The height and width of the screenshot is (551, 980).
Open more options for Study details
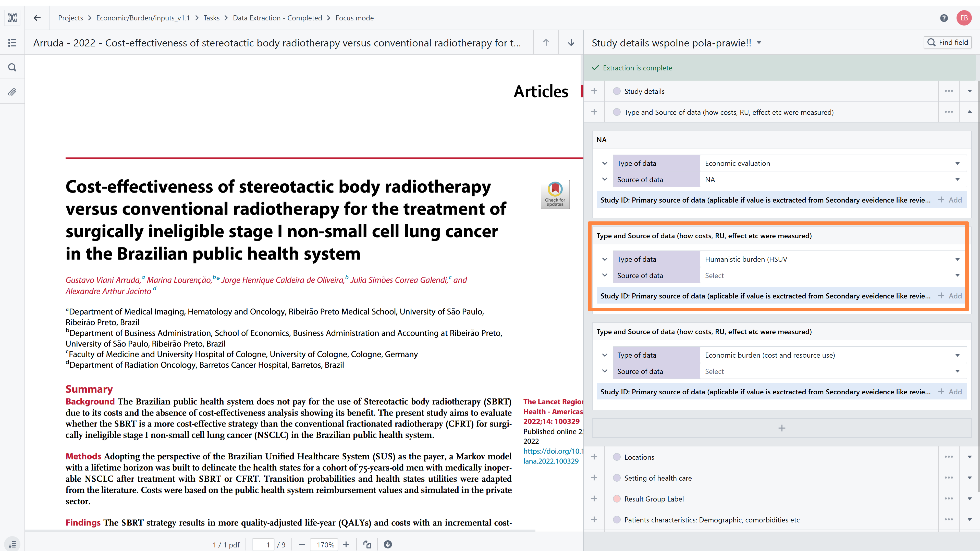(x=949, y=91)
